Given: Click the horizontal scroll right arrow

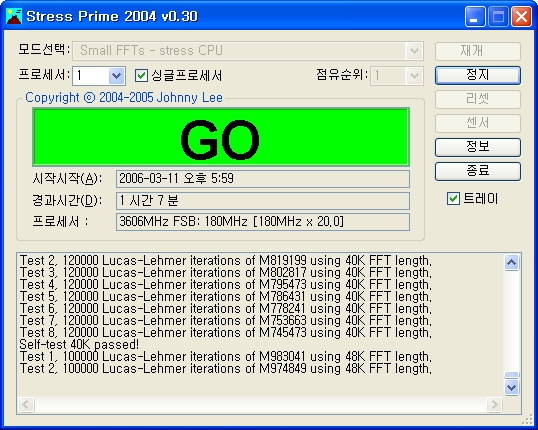Looking at the screenshot, I should pyautogui.click(x=494, y=404).
